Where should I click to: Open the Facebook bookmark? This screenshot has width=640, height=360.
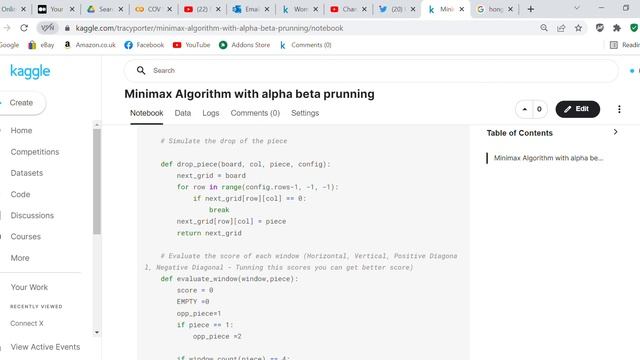click(x=144, y=45)
